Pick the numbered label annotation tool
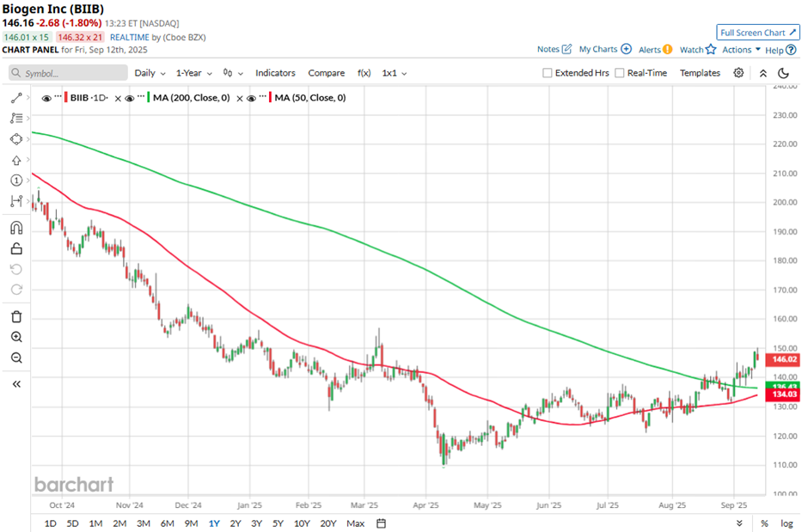 pos(16,180)
